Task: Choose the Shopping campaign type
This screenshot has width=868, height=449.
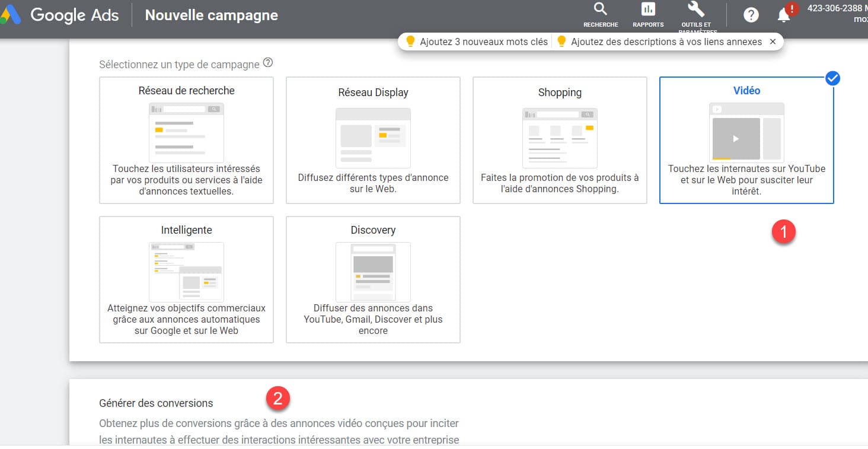Action: (560, 140)
